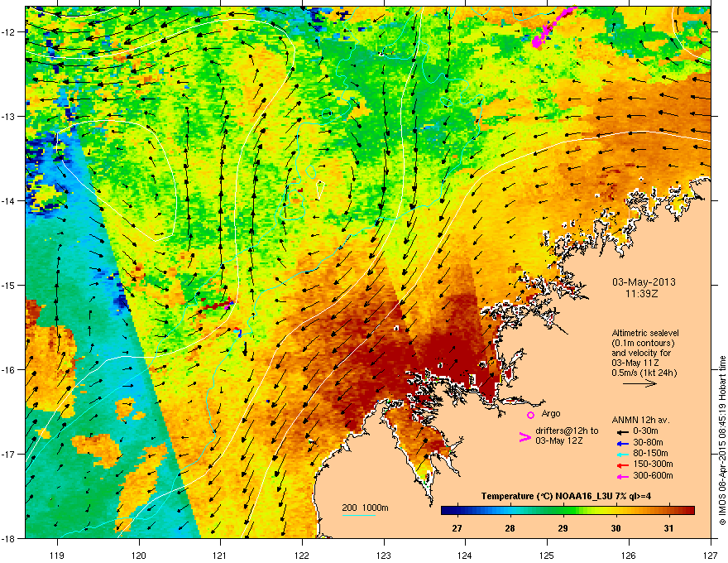This screenshot has height=563, width=728.
Task: Click latitude axis label -17
Action: tap(8, 454)
